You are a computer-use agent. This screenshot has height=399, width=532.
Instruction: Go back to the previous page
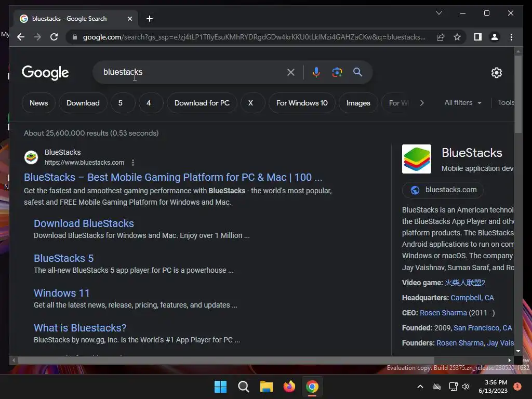(x=21, y=37)
